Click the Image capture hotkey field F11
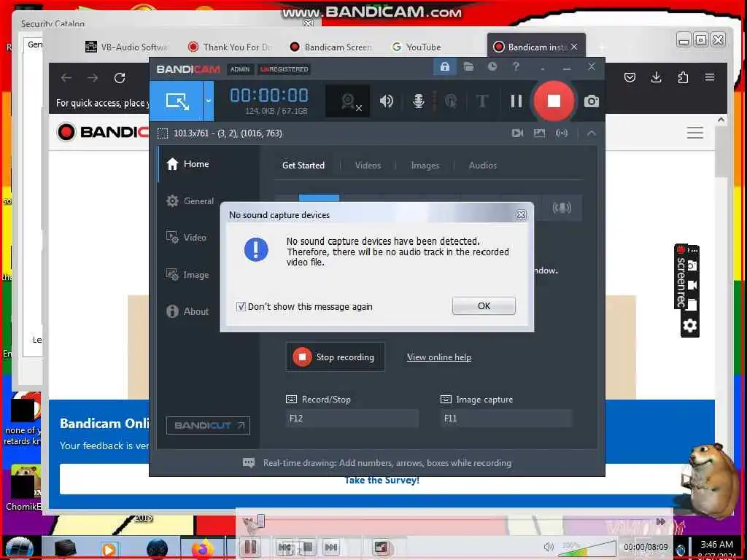 506,418
